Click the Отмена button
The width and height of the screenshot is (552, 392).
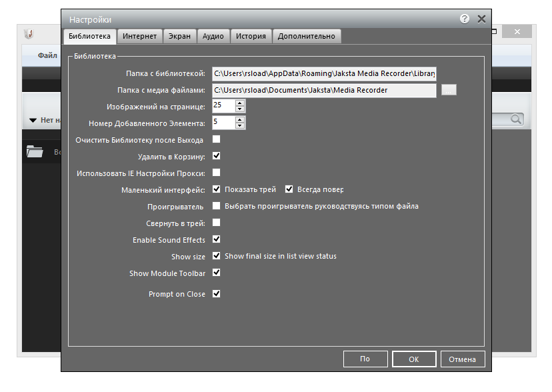click(462, 359)
